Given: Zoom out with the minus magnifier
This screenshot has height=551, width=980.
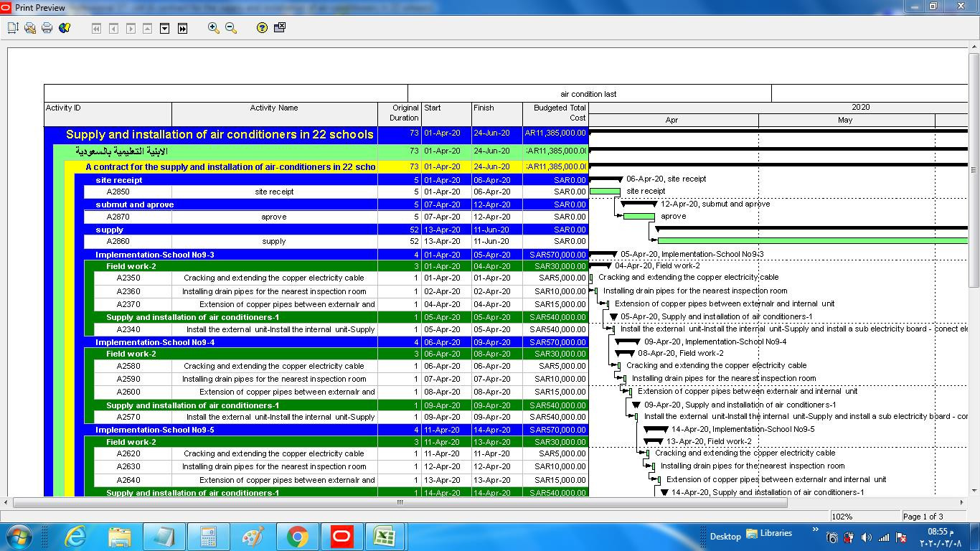Looking at the screenshot, I should click(x=231, y=28).
